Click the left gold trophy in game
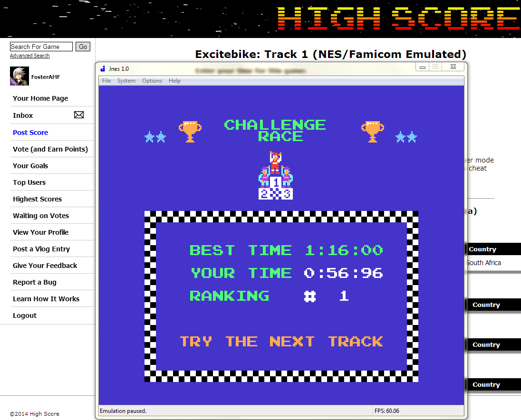 pyautogui.click(x=190, y=131)
